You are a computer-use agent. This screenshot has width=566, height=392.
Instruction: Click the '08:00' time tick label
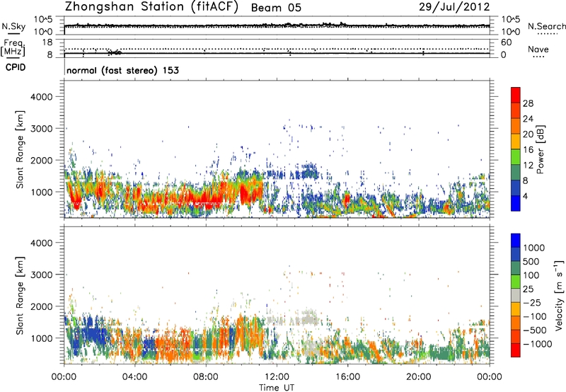point(205,377)
